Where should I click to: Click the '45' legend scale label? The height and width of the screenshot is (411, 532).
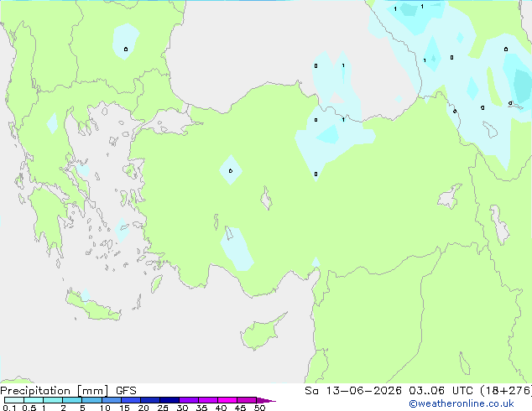pyautogui.click(x=240, y=408)
